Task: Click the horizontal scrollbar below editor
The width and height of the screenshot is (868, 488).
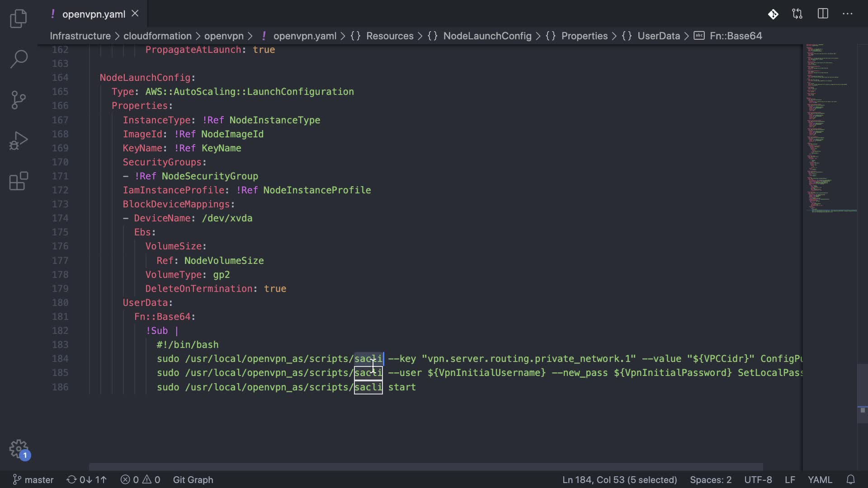Action: [425, 466]
